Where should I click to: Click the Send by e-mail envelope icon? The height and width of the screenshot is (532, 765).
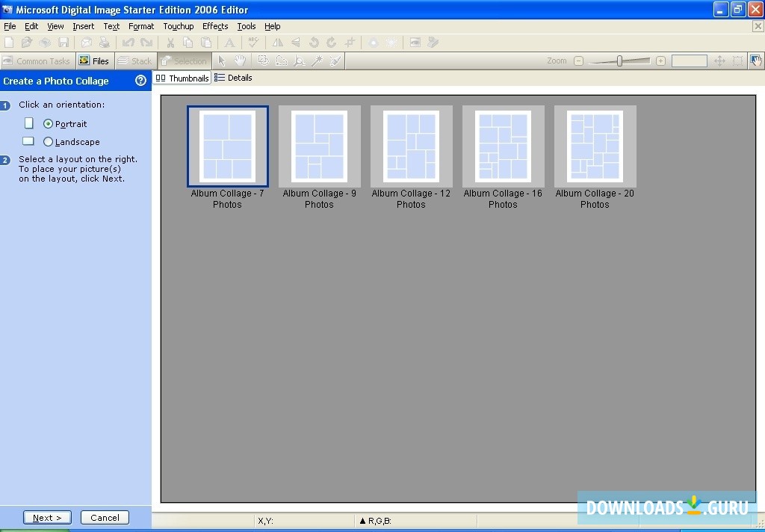point(87,43)
